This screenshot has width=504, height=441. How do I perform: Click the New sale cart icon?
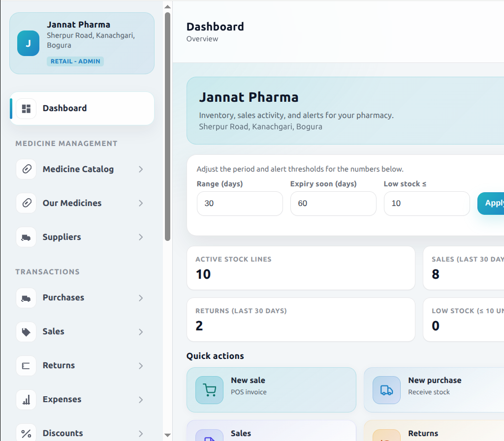[x=210, y=390]
